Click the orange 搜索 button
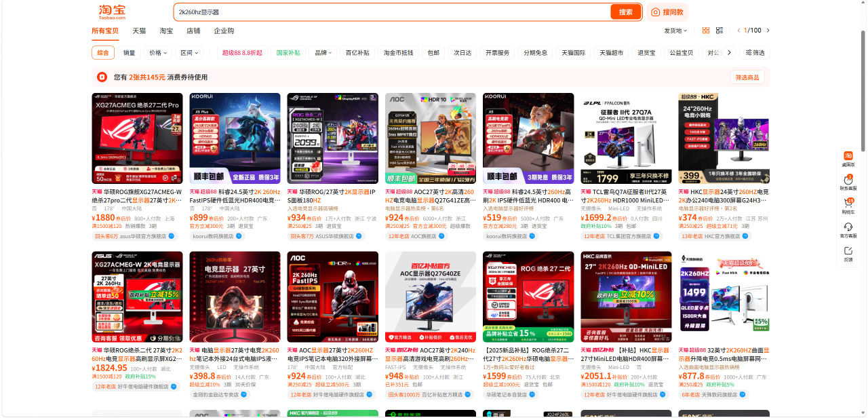 pos(626,12)
